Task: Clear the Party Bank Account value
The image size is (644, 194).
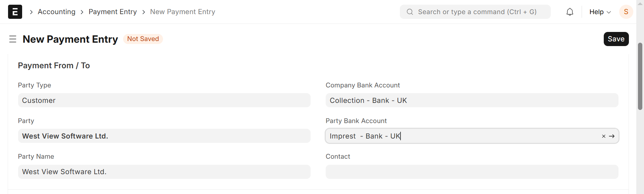Action: [603, 136]
